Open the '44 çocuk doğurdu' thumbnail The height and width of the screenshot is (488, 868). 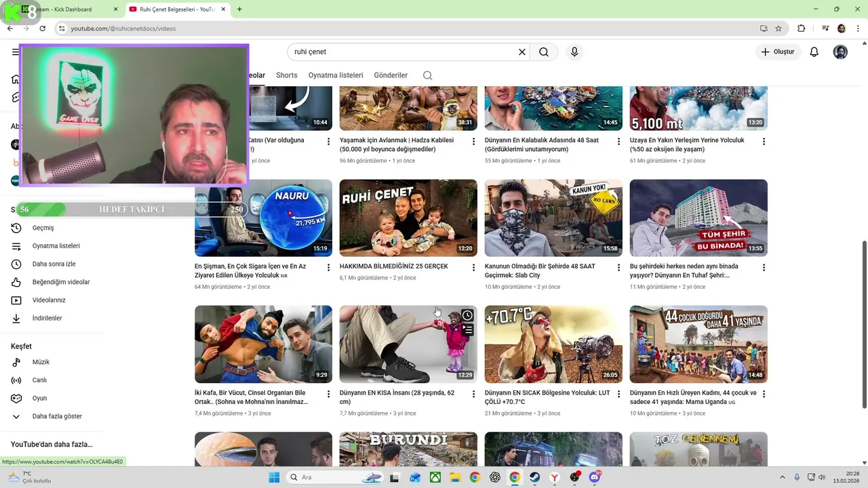[x=698, y=344]
